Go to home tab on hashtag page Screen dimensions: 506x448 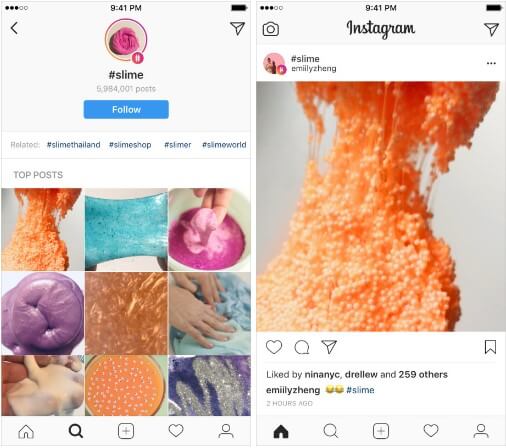pos(26,431)
